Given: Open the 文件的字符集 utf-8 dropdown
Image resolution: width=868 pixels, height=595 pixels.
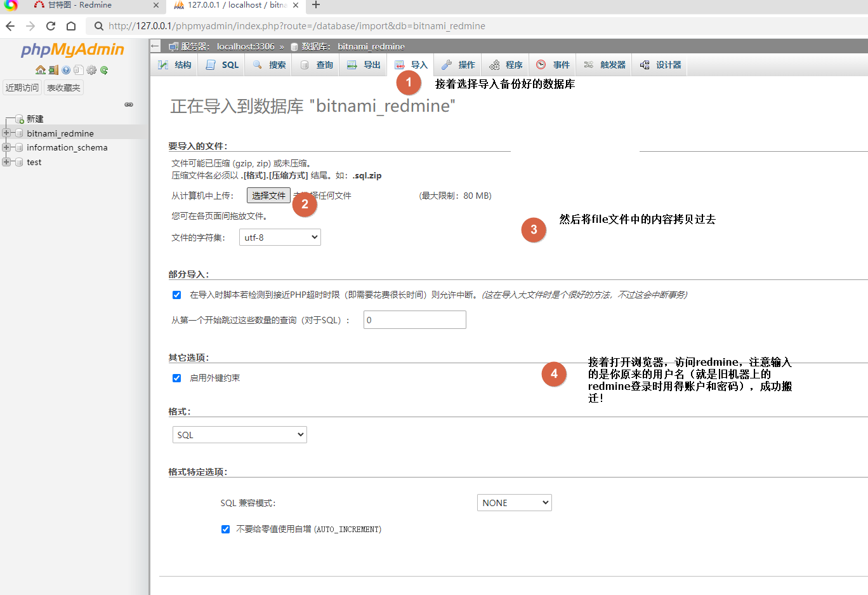Looking at the screenshot, I should coord(280,237).
